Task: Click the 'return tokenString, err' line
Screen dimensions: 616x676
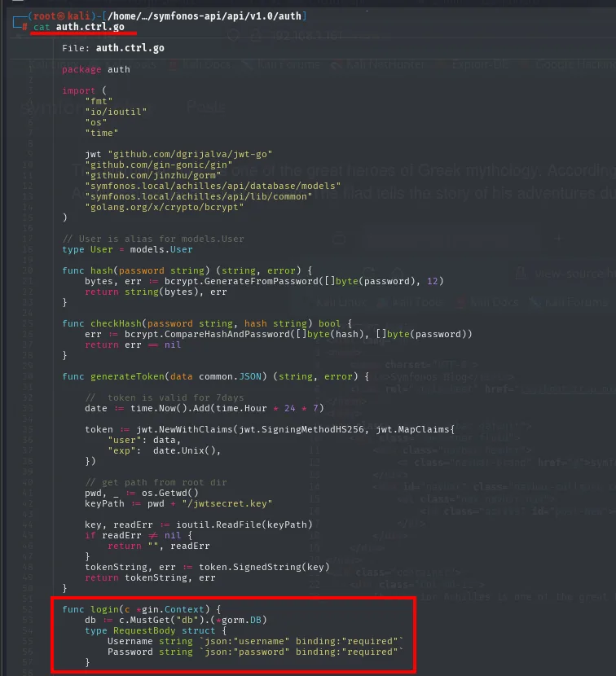Action: (x=150, y=577)
